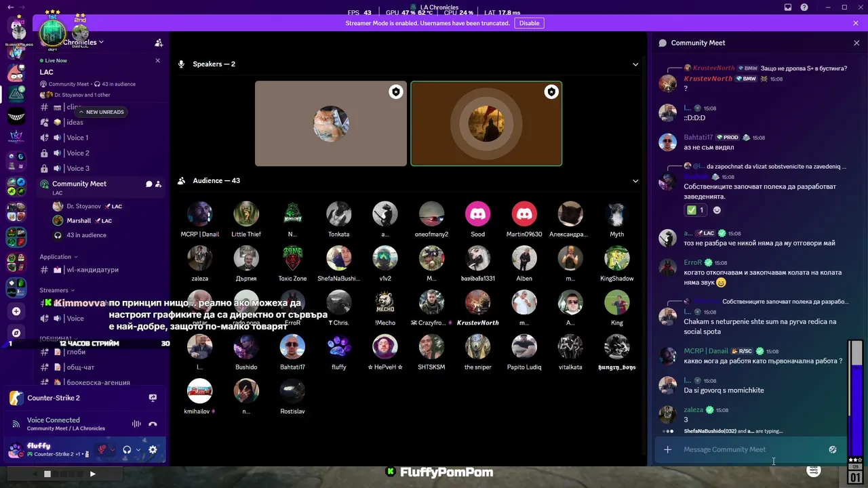868x488 pixels.
Task: Click the checkmark reaction with count 1
Action: click(x=695, y=210)
